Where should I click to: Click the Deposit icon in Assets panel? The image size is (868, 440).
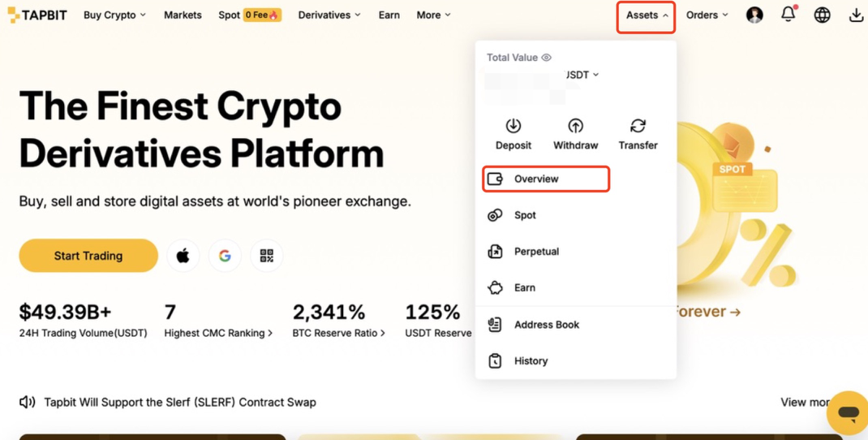(513, 127)
